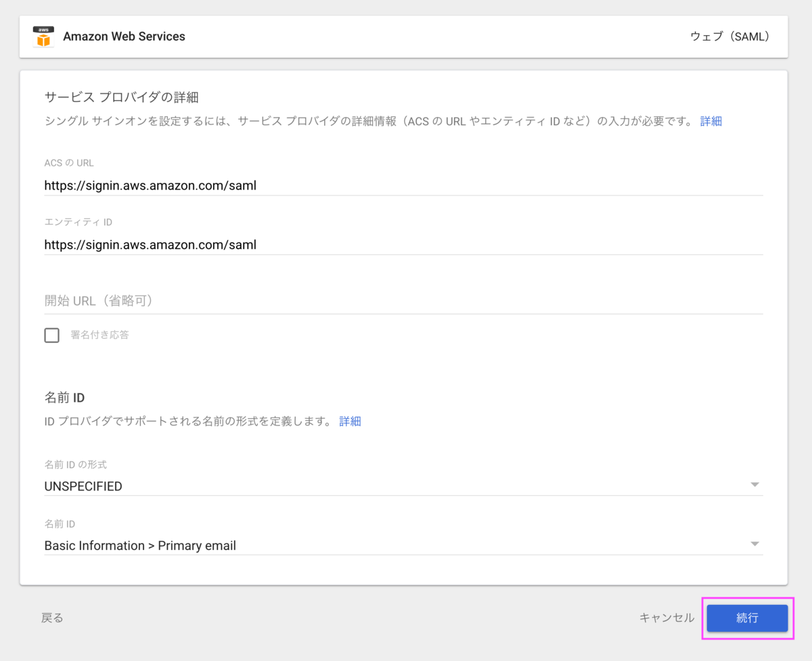Image resolution: width=812 pixels, height=661 pixels.
Task: Click the dropdown caret next to UNSPECIFIED
Action: pyautogui.click(x=754, y=484)
